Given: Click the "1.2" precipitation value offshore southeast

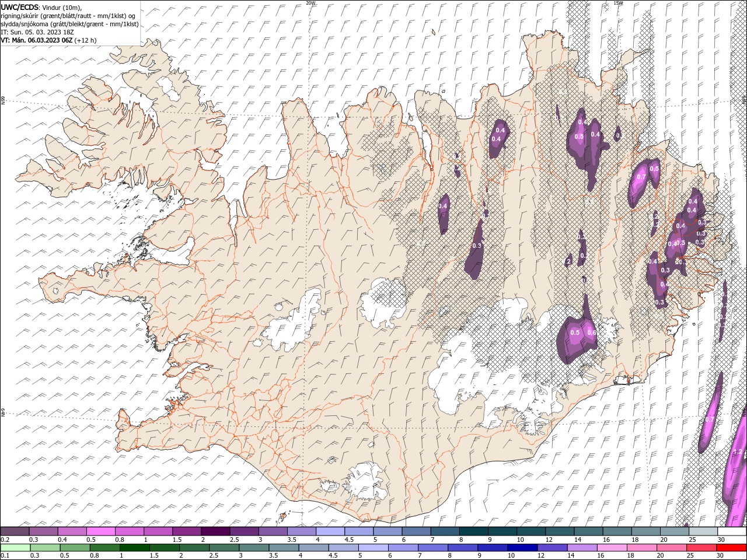Looking at the screenshot, I should pyautogui.click(x=737, y=452).
